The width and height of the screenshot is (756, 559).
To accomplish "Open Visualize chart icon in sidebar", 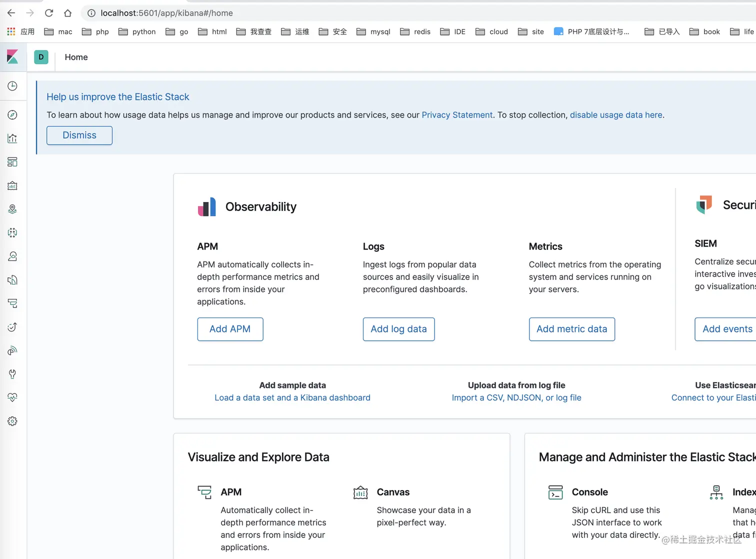I will pyautogui.click(x=12, y=138).
